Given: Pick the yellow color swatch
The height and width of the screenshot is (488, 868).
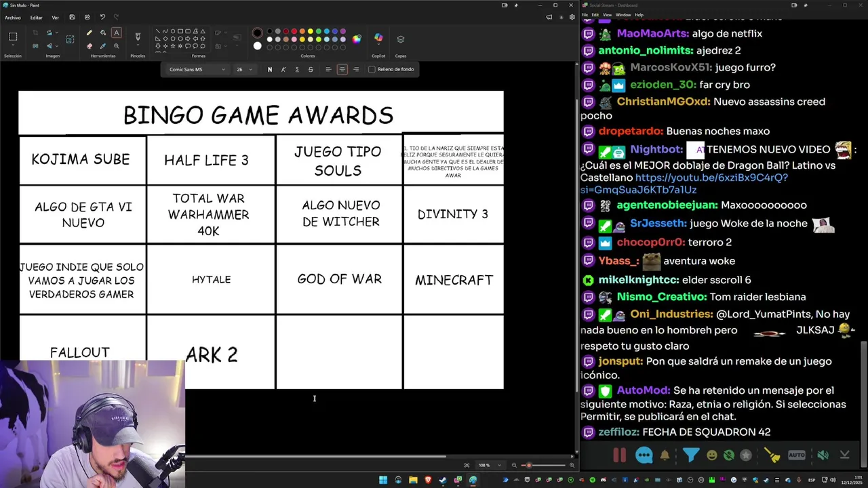Looking at the screenshot, I should (x=311, y=31).
